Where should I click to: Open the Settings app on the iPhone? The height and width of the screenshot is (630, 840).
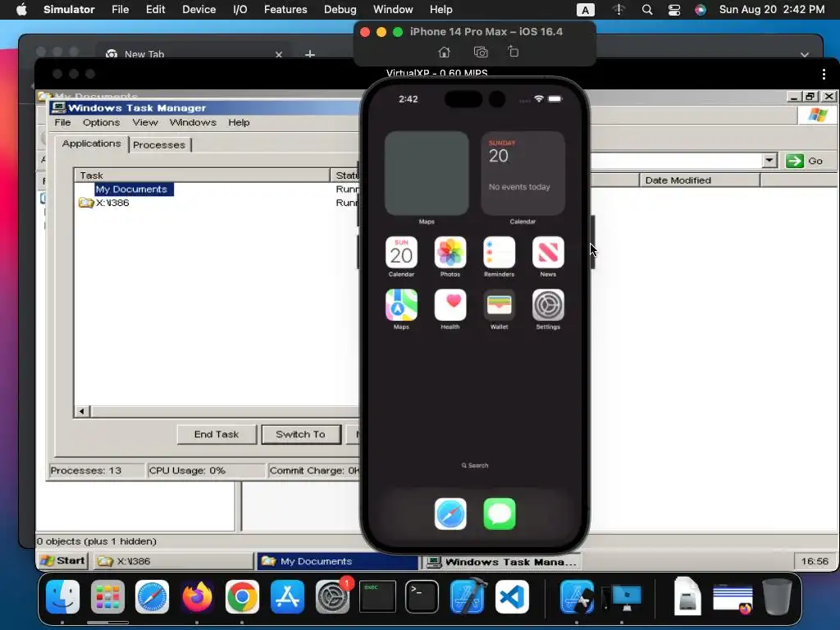(x=548, y=305)
